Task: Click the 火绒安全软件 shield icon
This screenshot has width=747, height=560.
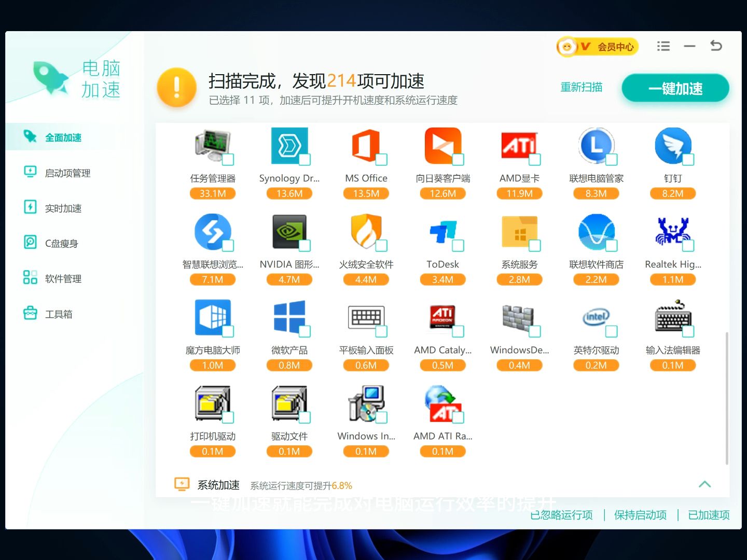Action: pyautogui.click(x=366, y=232)
